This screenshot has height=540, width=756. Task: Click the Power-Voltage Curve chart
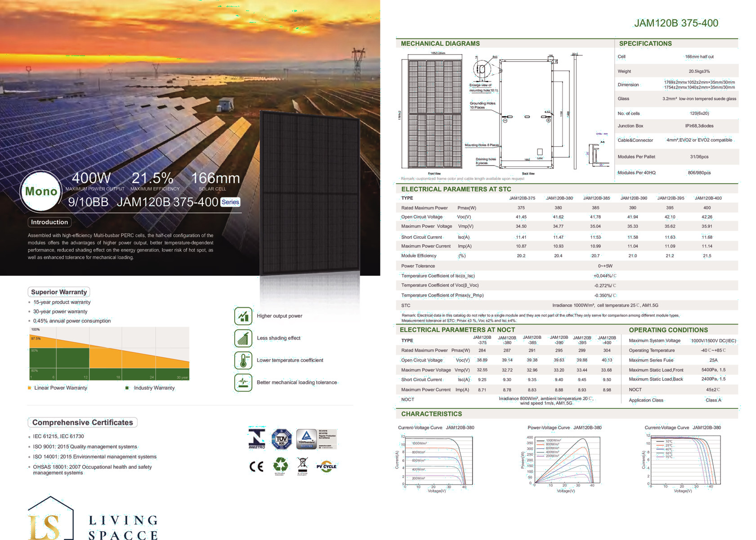point(564,461)
